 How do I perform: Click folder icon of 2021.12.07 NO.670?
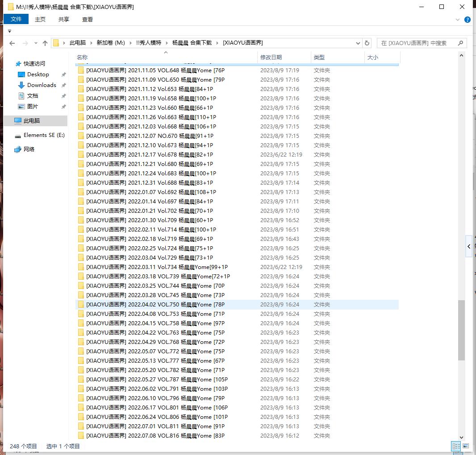click(x=81, y=136)
